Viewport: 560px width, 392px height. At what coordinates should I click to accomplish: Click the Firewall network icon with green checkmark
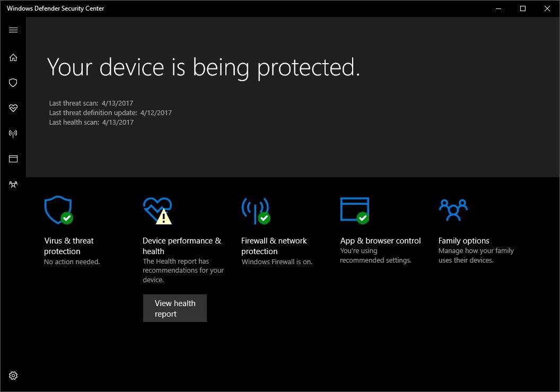coord(255,210)
